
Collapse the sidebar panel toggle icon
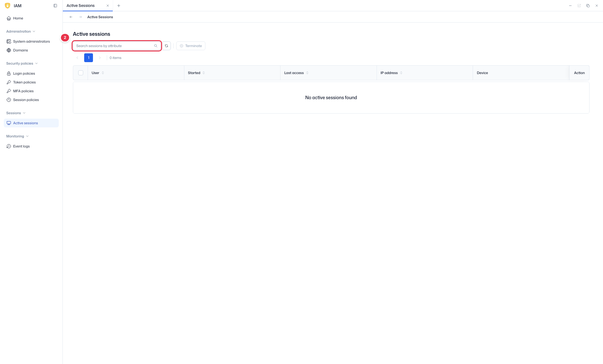(55, 6)
